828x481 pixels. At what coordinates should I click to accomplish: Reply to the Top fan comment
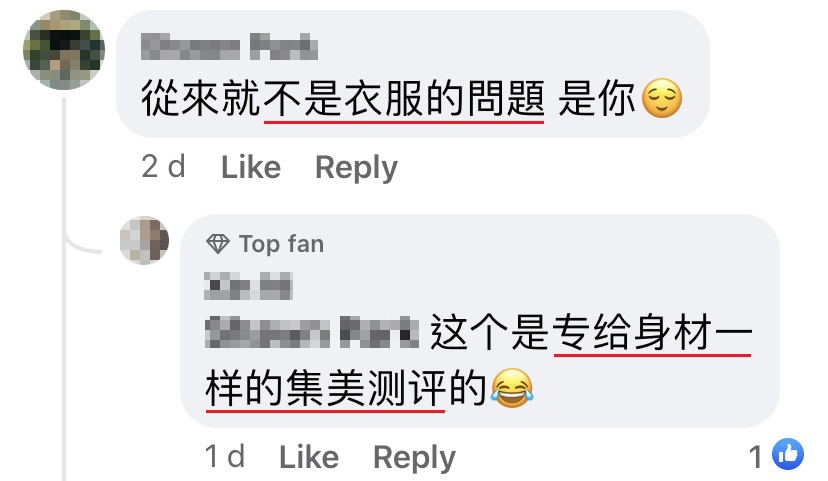click(x=415, y=458)
